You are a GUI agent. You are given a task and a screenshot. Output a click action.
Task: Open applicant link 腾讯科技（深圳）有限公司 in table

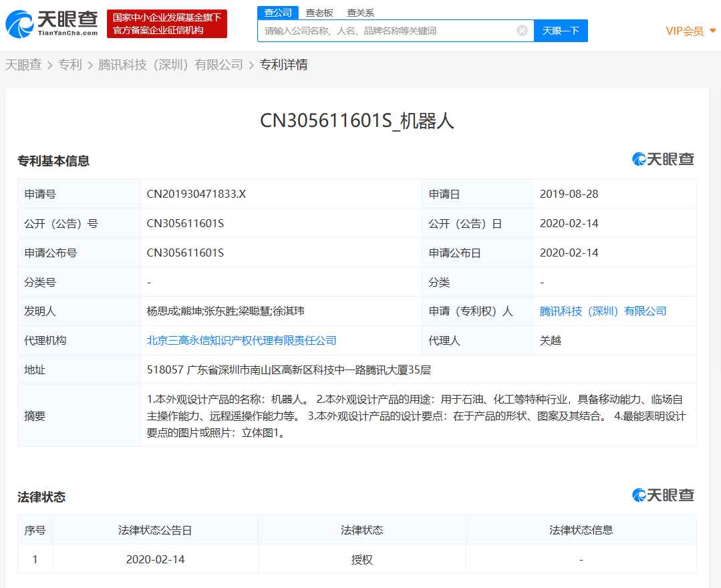603,311
